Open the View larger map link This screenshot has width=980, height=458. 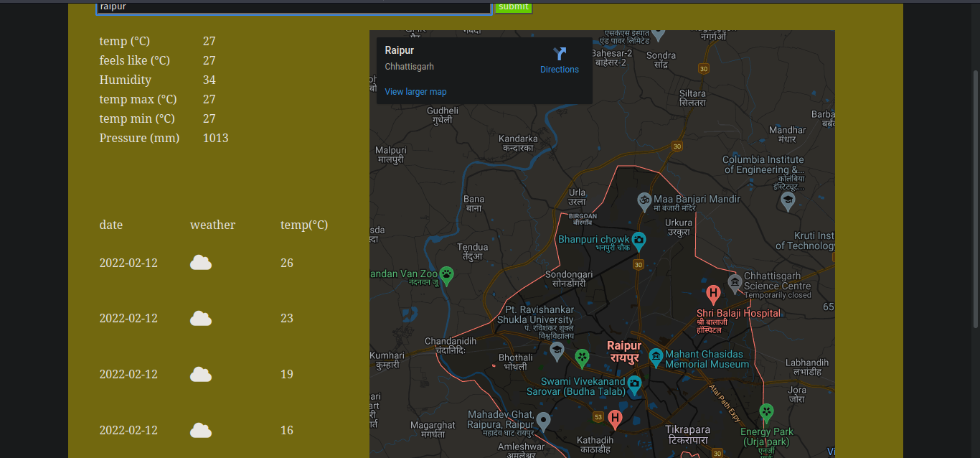pos(415,92)
